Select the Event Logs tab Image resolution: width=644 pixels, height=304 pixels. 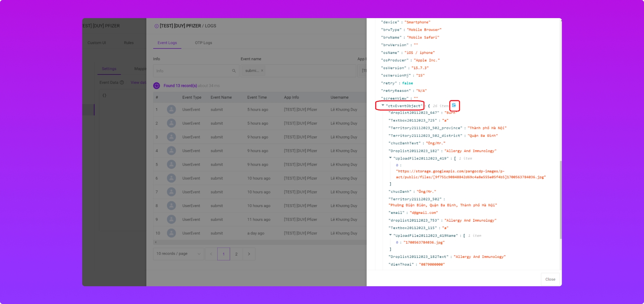coord(167,43)
